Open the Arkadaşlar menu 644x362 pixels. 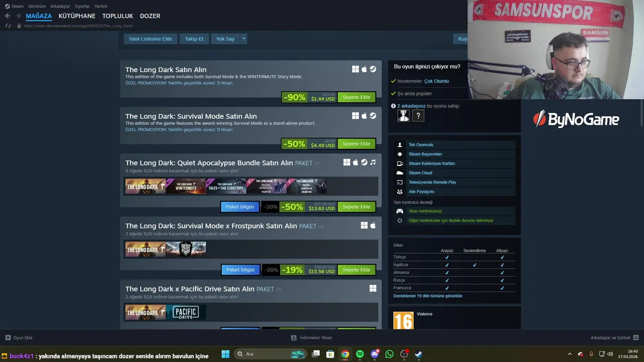pyautogui.click(x=60, y=6)
